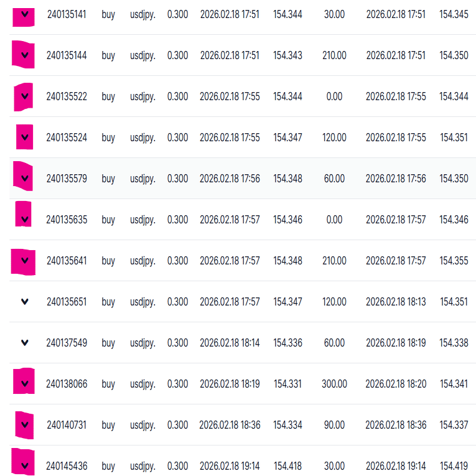Viewport: 476px width, 476px height.
Task: Toggle chevron next to ticket 240135641
Action: [x=24, y=261]
